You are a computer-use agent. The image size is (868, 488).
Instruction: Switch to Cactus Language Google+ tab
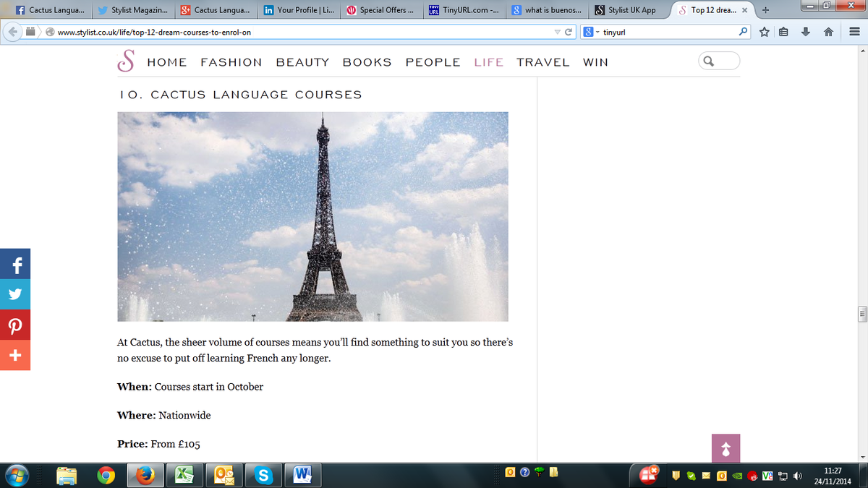click(216, 10)
